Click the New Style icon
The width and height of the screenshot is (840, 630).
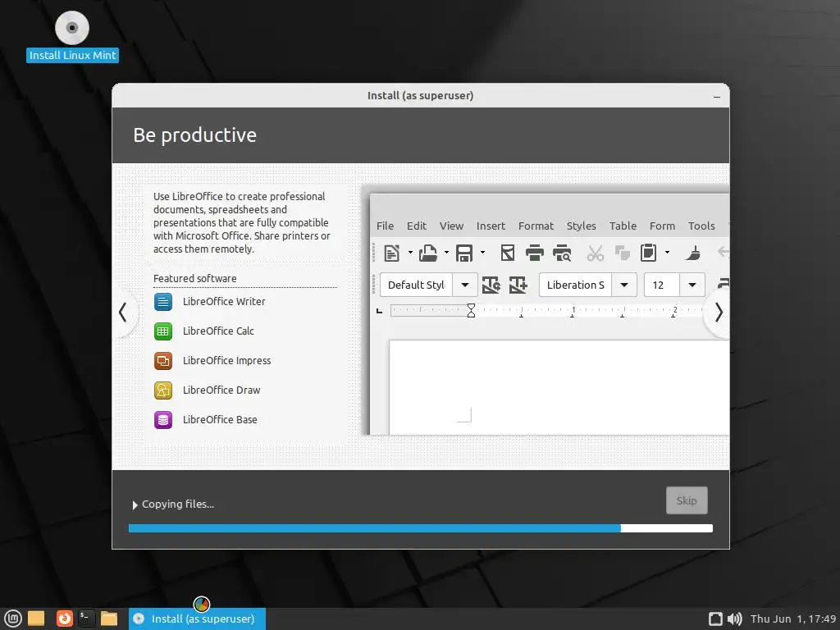[x=518, y=285]
